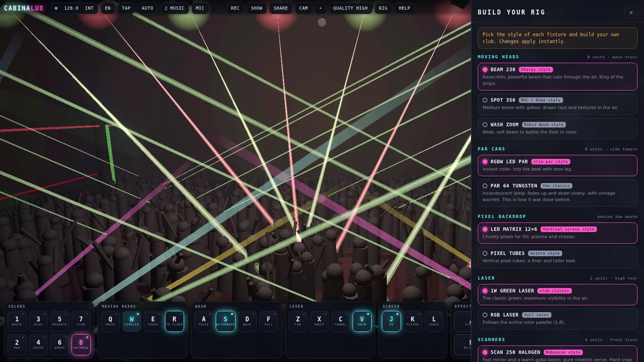
Task: Click the EN language button
Action: point(108,8)
